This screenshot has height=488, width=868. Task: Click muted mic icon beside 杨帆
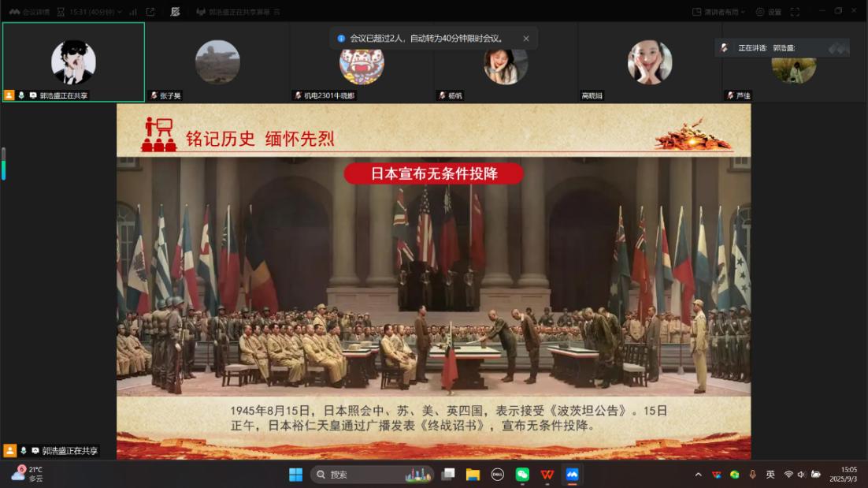441,95
